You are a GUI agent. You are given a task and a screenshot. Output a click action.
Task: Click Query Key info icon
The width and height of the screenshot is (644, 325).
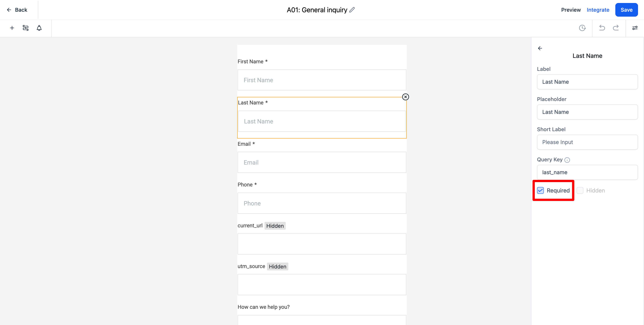tap(567, 160)
